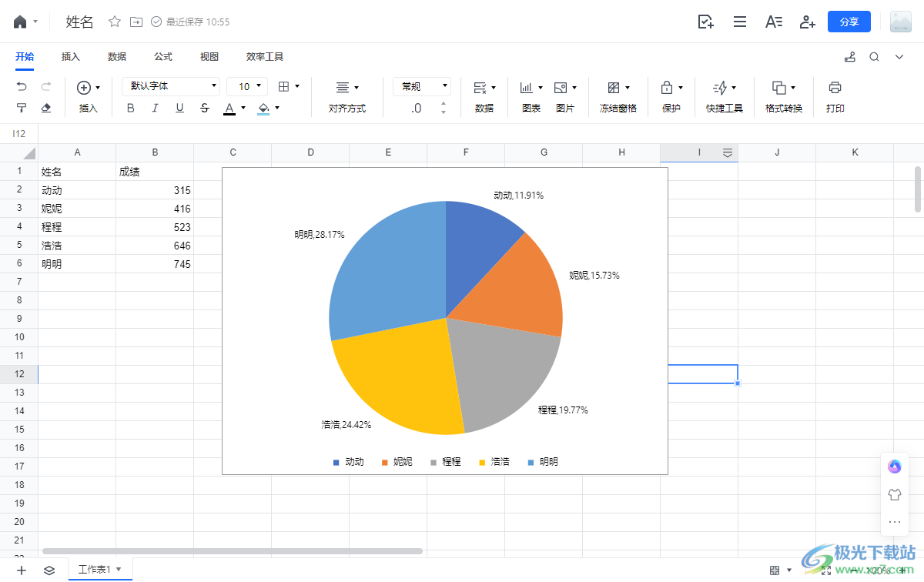The height and width of the screenshot is (582, 924).
Task: Open the number format dropdown
Action: tap(422, 86)
